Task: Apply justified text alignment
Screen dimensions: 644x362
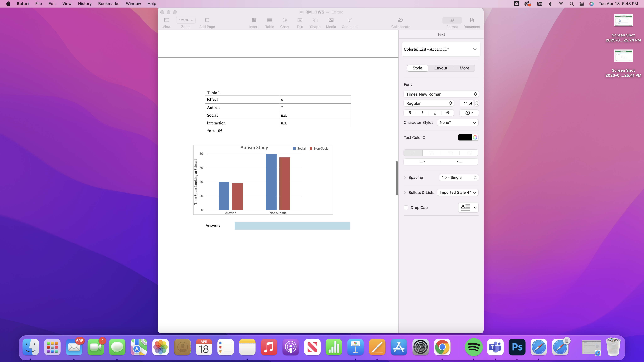Action: [469, 153]
